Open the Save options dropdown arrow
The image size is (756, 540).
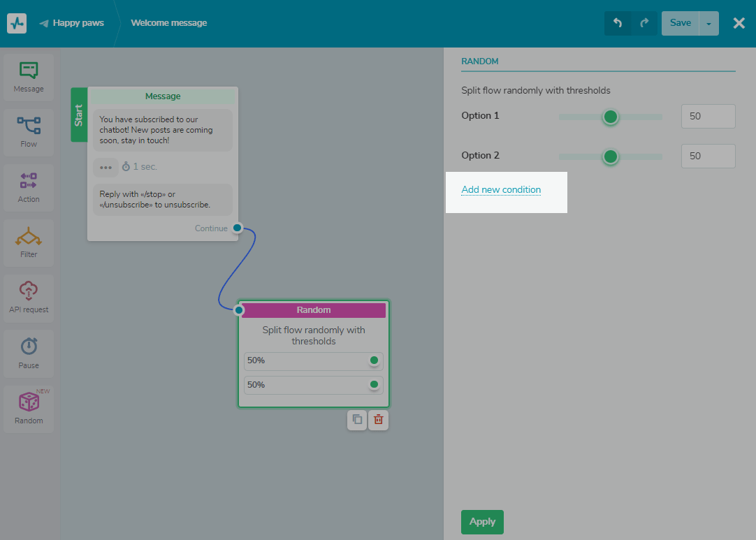click(708, 23)
